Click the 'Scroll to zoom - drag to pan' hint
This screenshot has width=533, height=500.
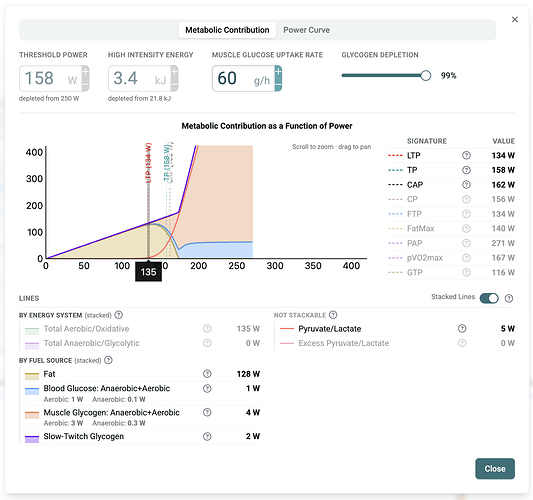click(x=331, y=147)
